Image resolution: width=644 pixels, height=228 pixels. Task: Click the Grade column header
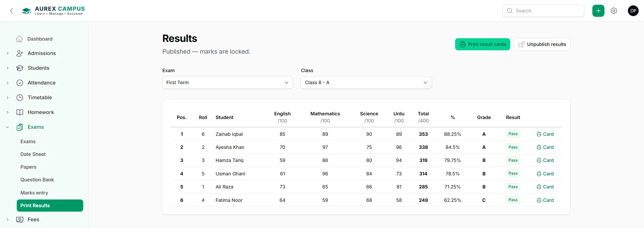coord(484,117)
